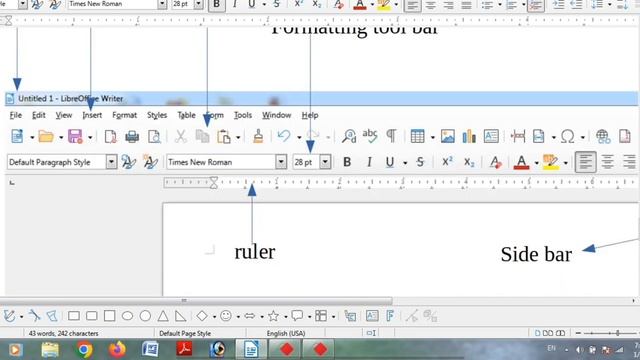Viewport: 640px width, 360px height.
Task: Select the Star shapes icon in the drawing toolbar
Action: click(273, 316)
